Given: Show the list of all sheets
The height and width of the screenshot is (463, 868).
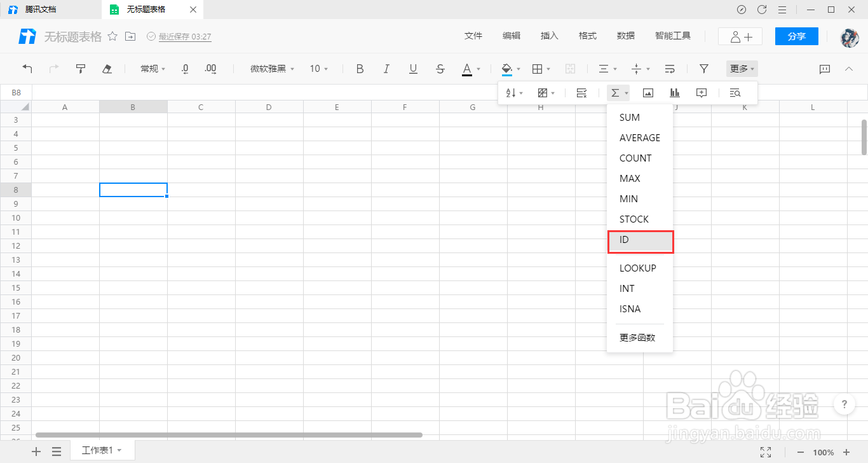Looking at the screenshot, I should [x=57, y=452].
